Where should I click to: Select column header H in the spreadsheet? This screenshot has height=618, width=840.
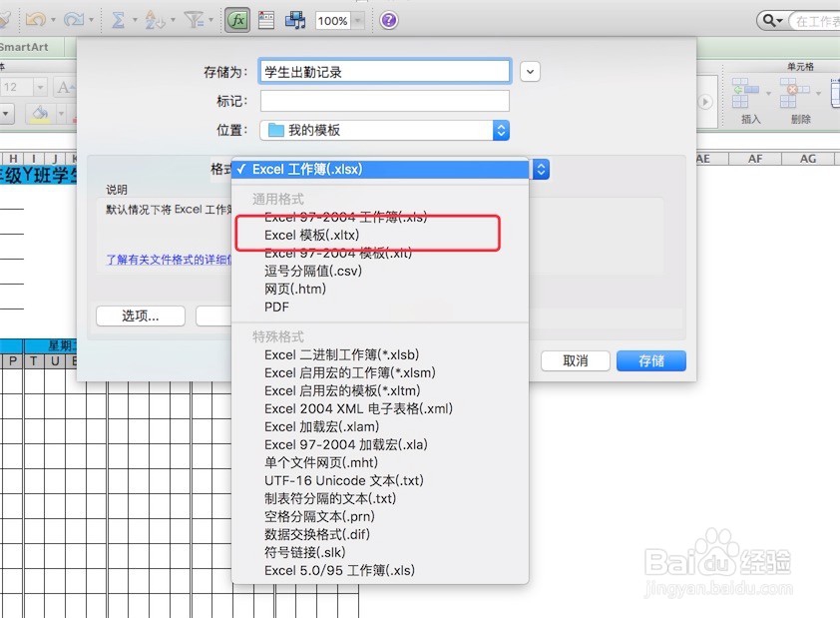(13, 158)
